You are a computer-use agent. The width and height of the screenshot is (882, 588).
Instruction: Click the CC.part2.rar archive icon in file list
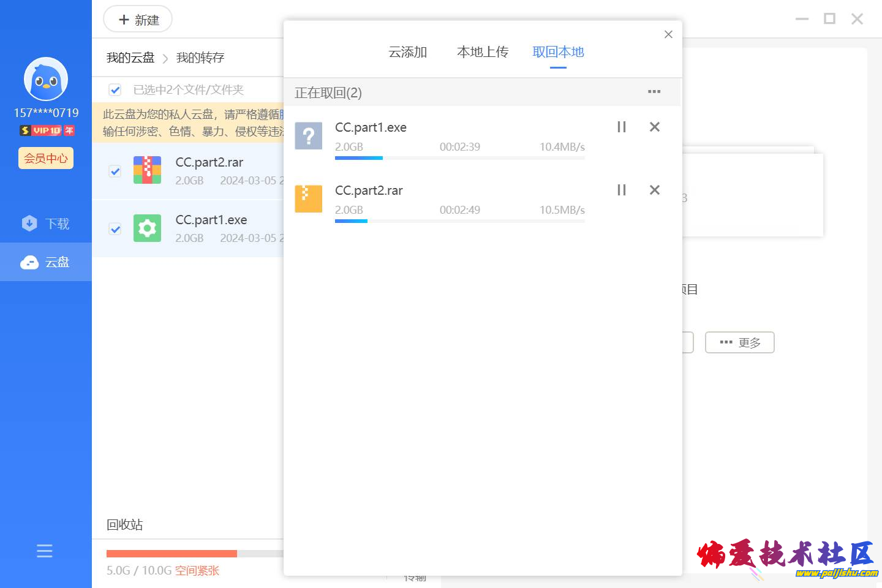(147, 170)
